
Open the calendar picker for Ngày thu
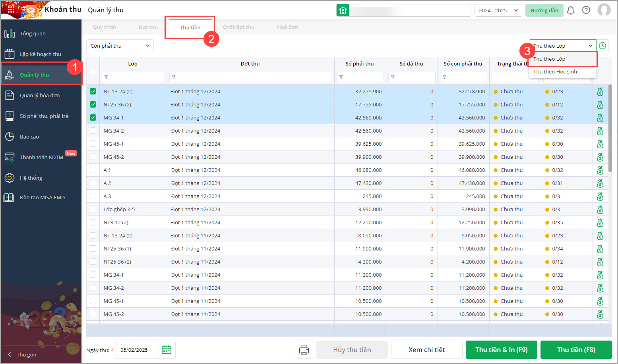tap(167, 350)
